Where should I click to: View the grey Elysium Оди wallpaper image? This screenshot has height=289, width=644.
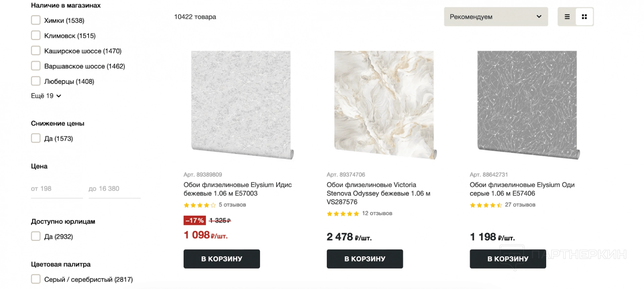pos(527,104)
